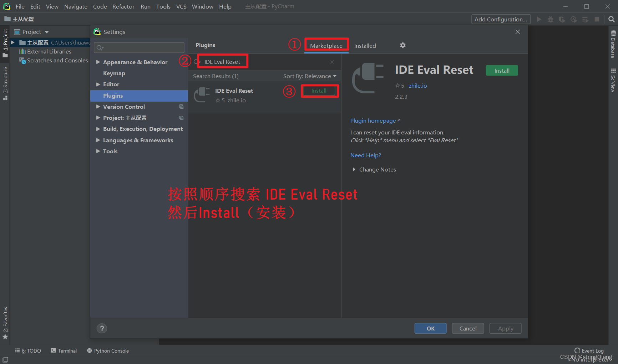Image resolution: width=618 pixels, height=364 pixels.
Task: Click the Cancel button
Action: [x=468, y=328]
